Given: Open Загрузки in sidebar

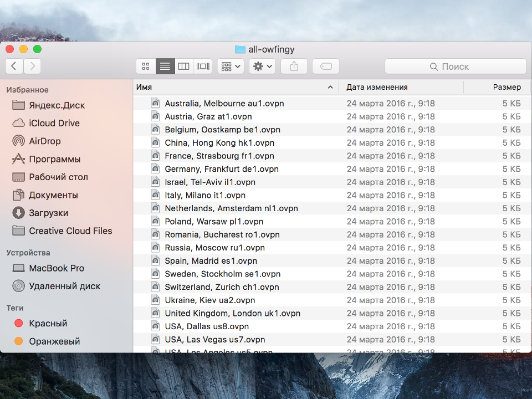Looking at the screenshot, I should 40,213.
